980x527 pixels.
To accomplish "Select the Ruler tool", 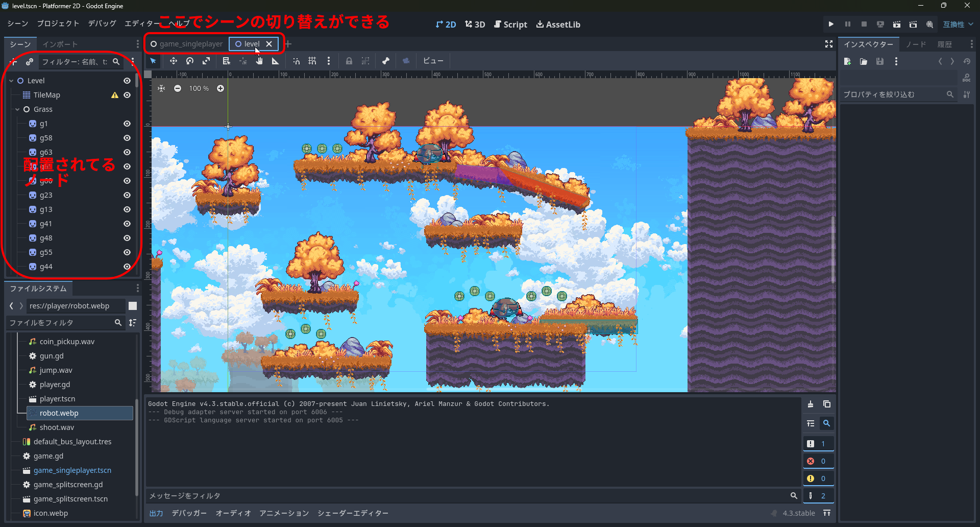I will click(276, 61).
